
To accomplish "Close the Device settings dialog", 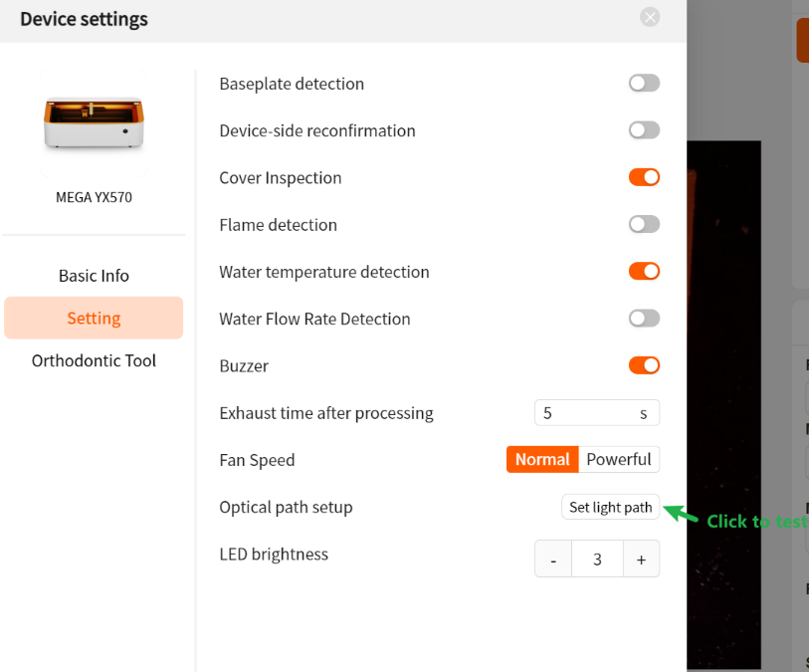I will pyautogui.click(x=650, y=18).
